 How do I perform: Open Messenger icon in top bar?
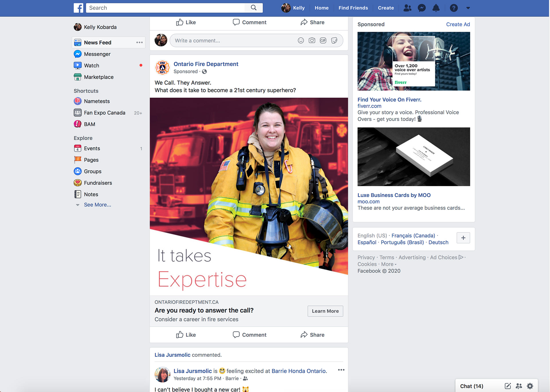coord(422,8)
